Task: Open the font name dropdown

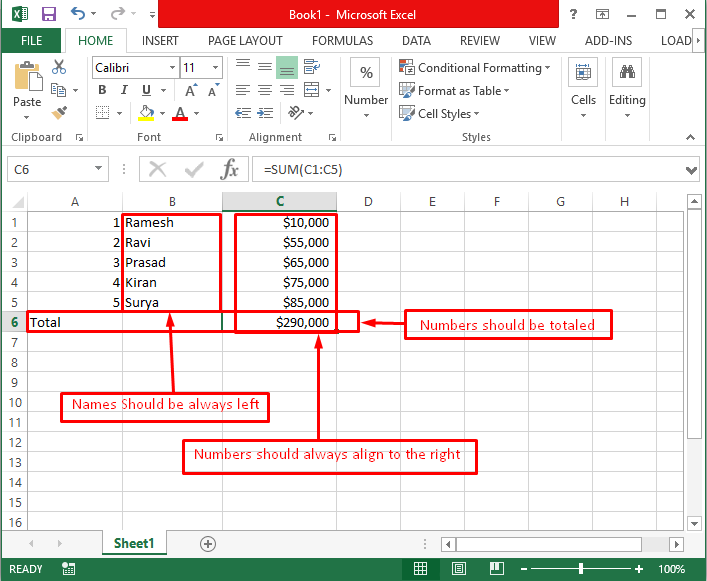Action: coord(172,68)
